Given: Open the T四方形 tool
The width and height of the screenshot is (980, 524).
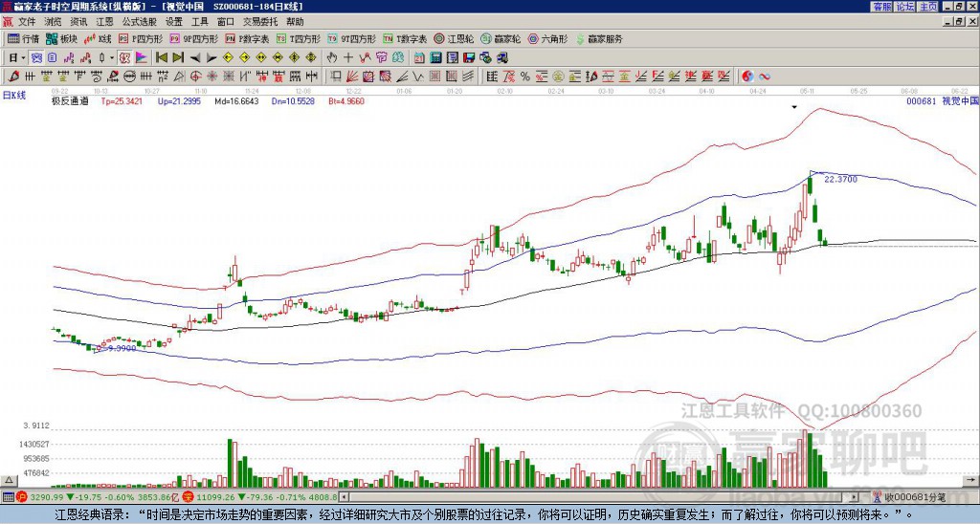Looking at the screenshot, I should point(299,39).
